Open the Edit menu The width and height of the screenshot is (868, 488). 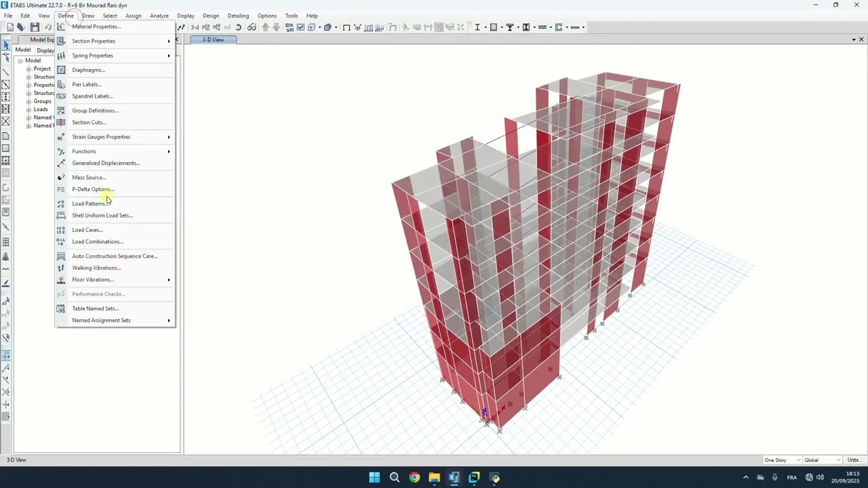click(x=25, y=16)
